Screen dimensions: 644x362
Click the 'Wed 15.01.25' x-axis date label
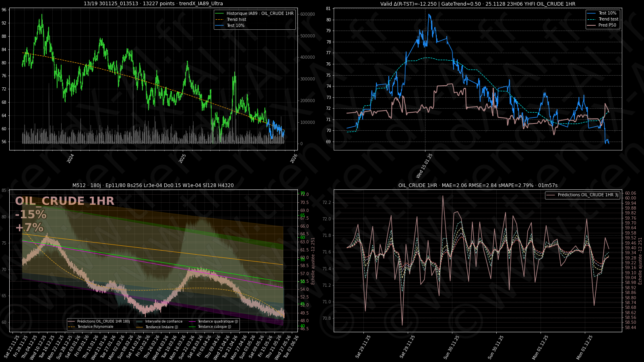(425, 166)
